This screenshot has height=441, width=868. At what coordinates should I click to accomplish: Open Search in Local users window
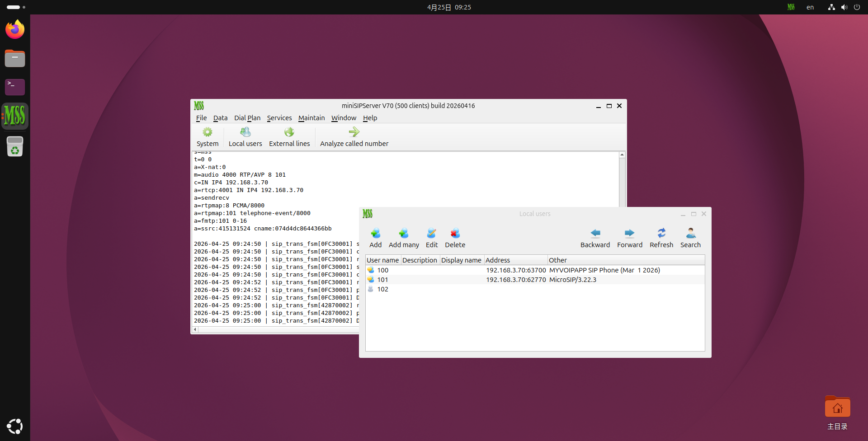[x=690, y=238]
